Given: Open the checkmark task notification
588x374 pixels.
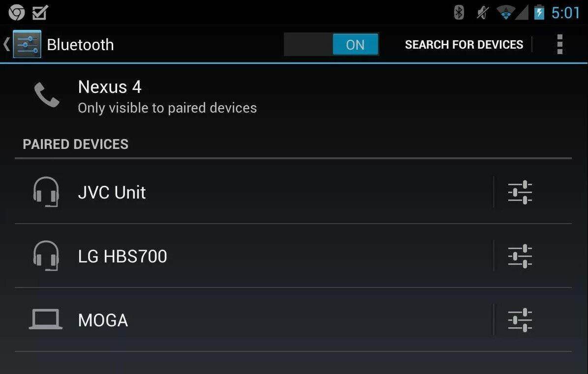Looking at the screenshot, I should (40, 12).
